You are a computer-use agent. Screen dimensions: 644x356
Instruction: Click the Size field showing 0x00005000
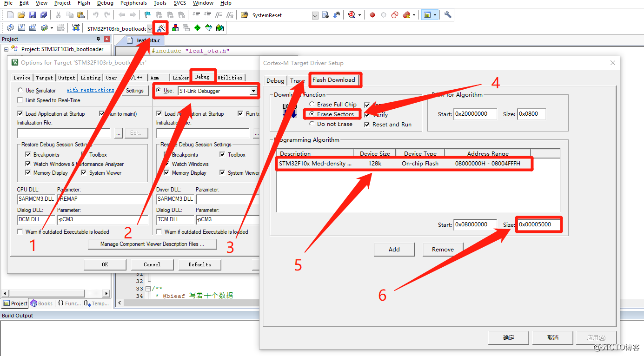tap(538, 224)
